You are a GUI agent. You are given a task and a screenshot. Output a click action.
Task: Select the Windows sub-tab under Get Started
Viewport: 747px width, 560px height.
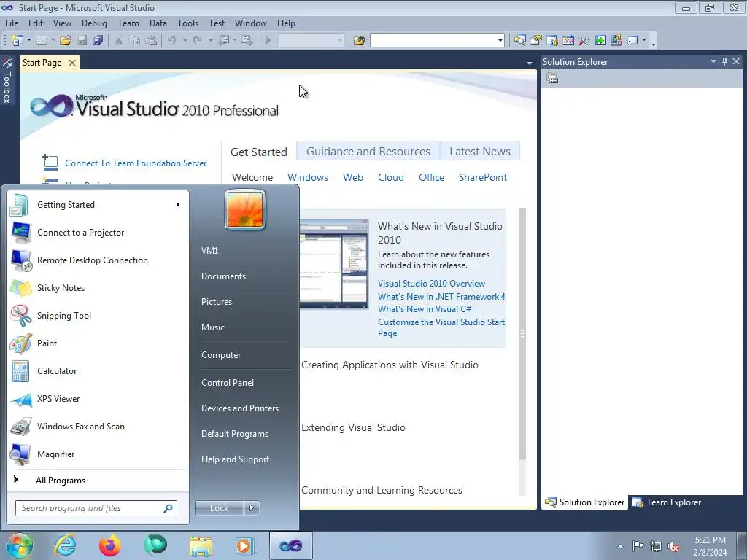[308, 177]
